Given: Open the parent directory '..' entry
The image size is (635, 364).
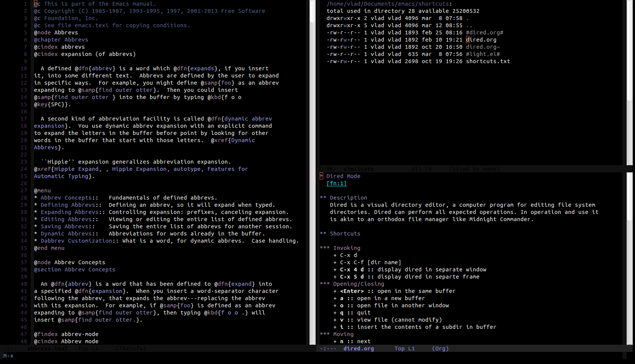Looking at the screenshot, I should pyautogui.click(x=469, y=25).
